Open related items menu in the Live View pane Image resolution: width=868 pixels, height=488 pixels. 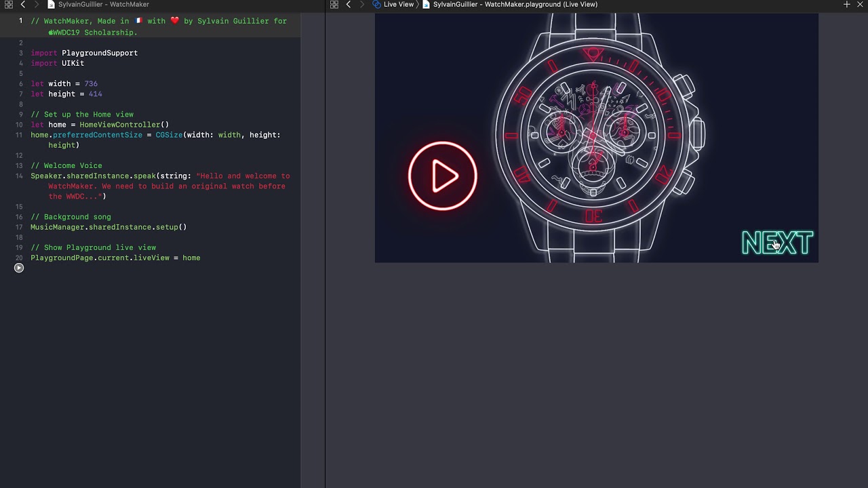[334, 5]
